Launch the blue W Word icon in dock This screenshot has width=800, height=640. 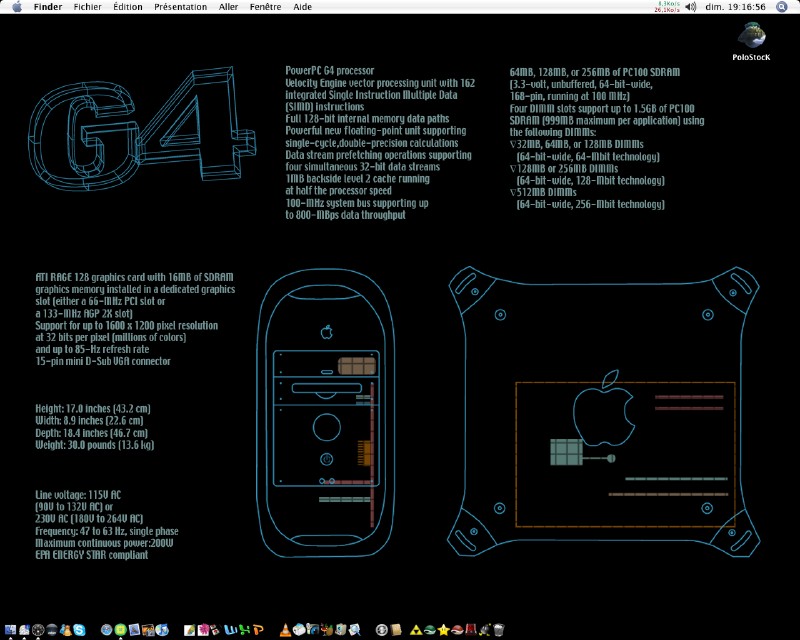231,630
